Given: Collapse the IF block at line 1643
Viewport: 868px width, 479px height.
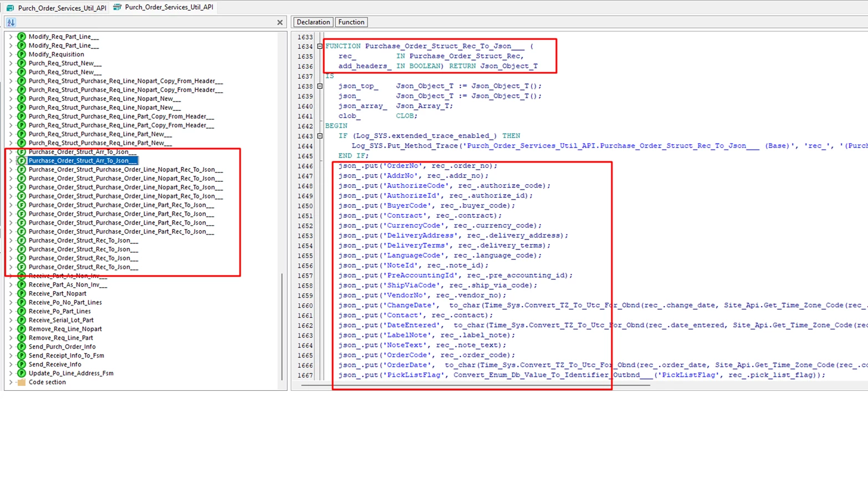Looking at the screenshot, I should point(320,136).
